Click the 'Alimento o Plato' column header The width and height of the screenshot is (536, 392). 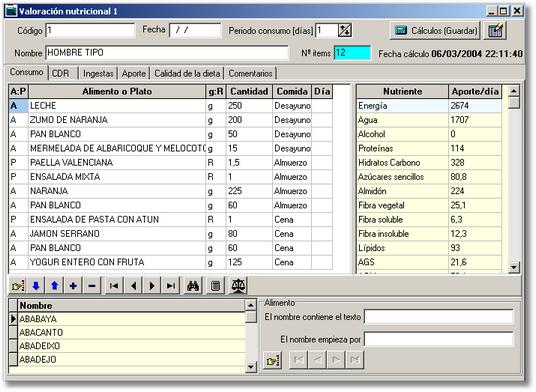[117, 92]
